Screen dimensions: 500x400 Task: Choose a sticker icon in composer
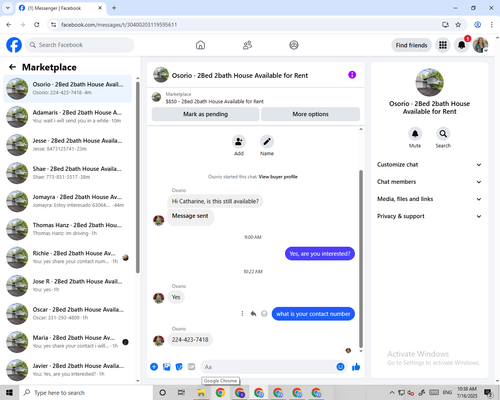tap(179, 367)
